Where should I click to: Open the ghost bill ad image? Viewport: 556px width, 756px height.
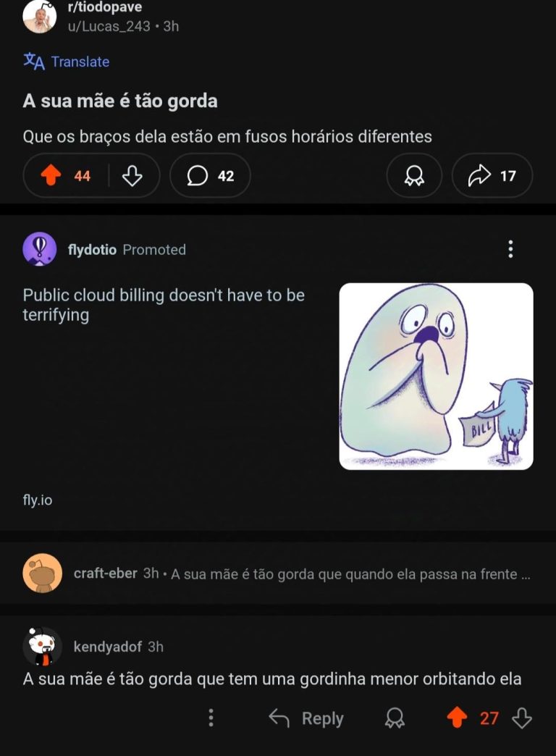click(x=436, y=376)
